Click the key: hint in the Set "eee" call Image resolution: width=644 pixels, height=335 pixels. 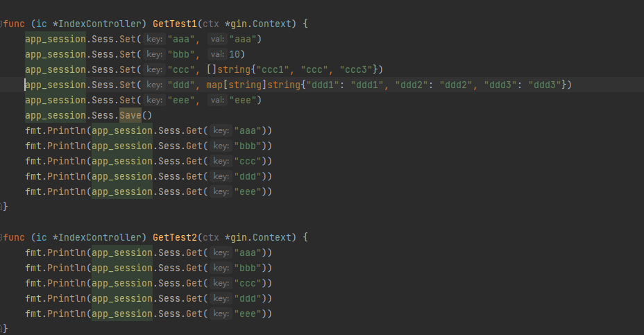(155, 100)
